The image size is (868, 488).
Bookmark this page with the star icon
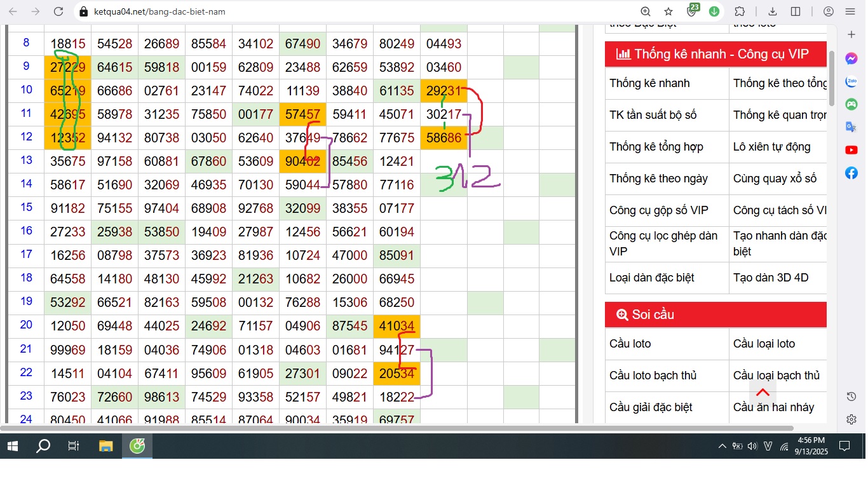[668, 11]
